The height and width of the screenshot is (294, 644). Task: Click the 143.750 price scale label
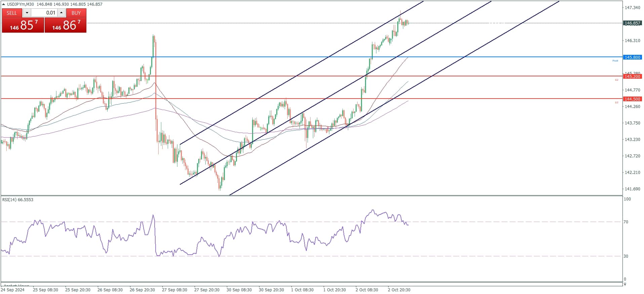pos(632,123)
